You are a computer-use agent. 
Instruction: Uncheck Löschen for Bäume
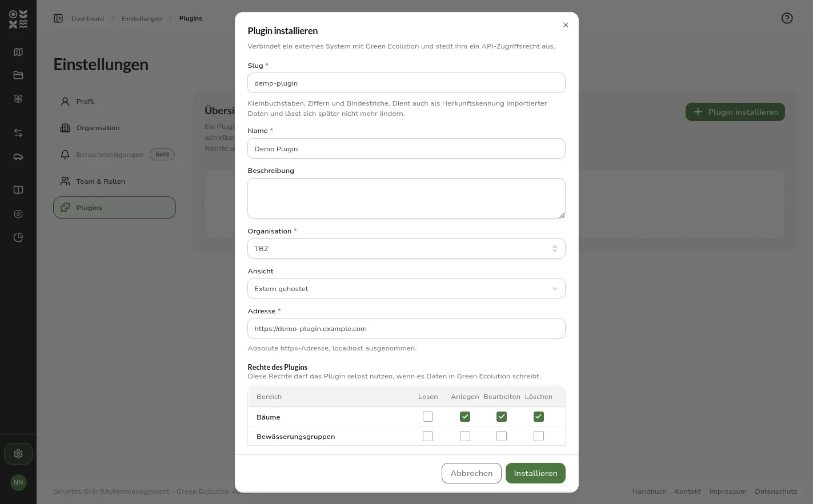click(539, 417)
